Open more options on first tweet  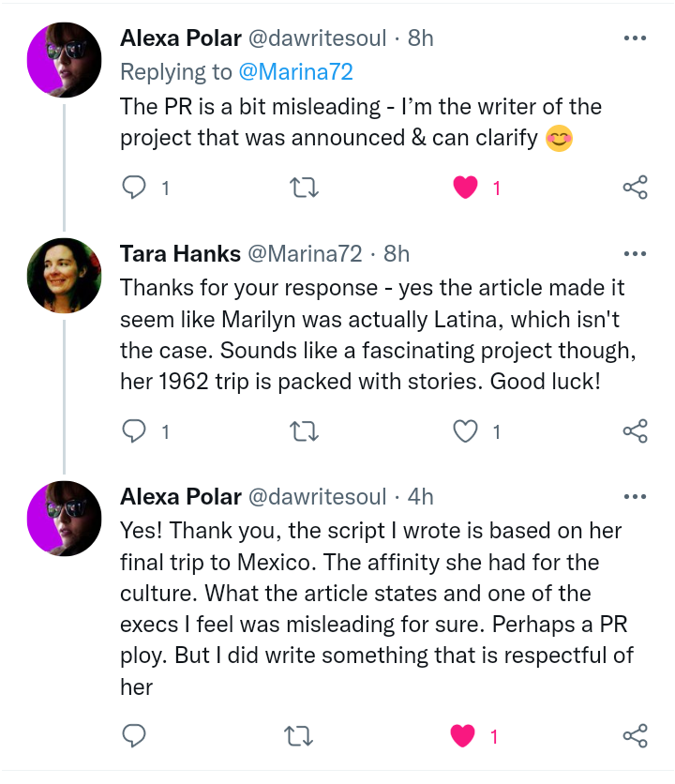635,38
